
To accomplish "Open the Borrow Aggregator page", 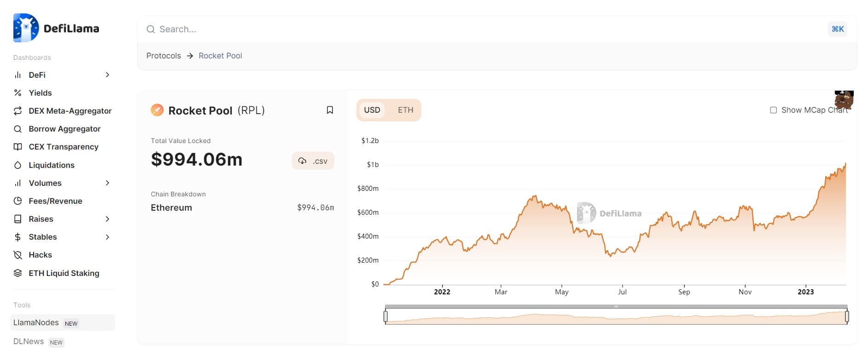I will coord(64,129).
